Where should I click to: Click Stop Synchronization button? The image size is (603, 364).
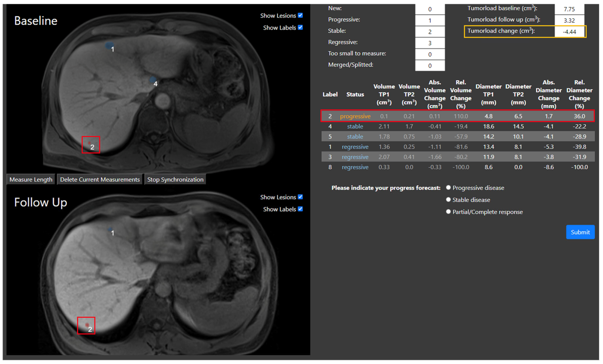[x=175, y=179]
